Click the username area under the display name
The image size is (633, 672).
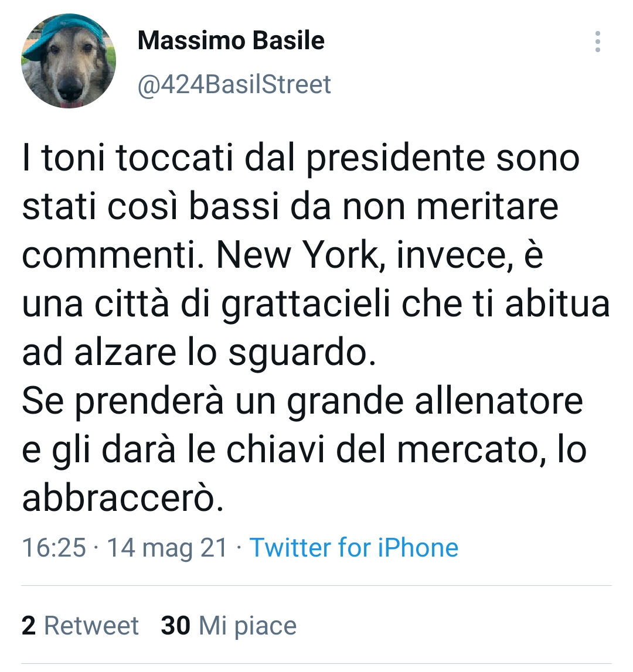click(234, 84)
